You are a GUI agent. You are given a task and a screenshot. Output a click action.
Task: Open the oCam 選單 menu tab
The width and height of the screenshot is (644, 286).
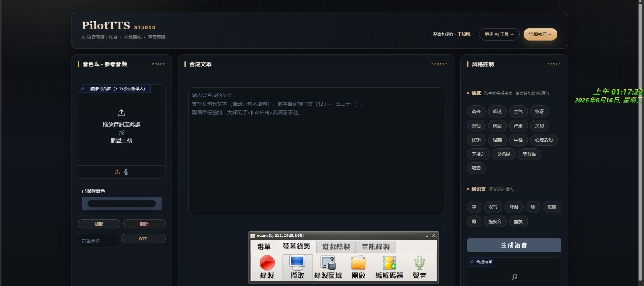click(x=264, y=247)
